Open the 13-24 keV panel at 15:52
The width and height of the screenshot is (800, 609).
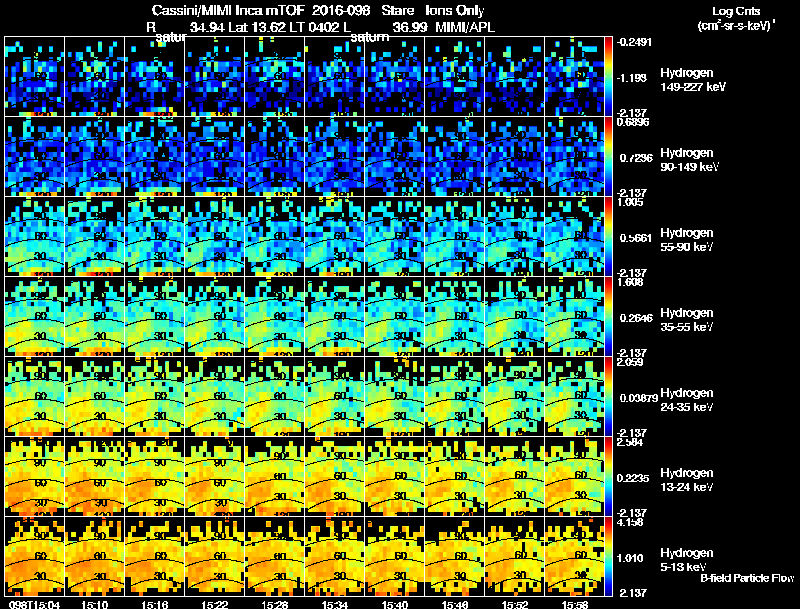point(514,477)
